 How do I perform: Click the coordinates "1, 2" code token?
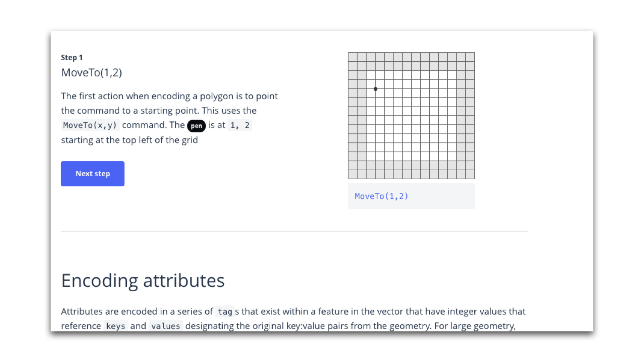pos(239,125)
